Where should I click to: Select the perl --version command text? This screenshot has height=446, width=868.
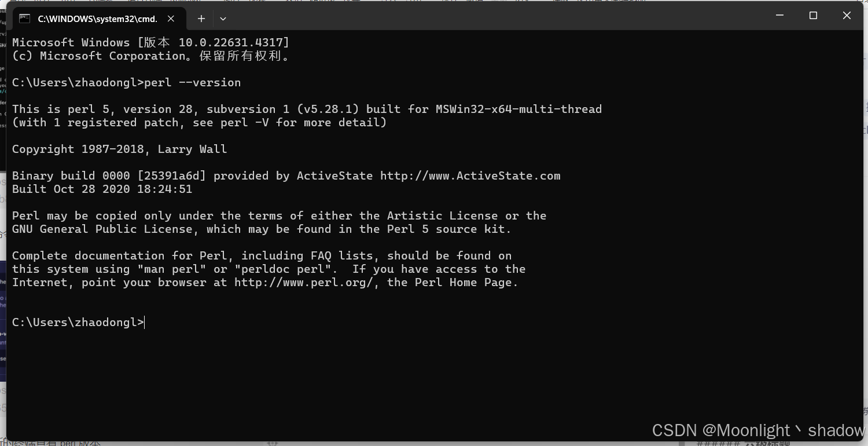[x=192, y=82]
